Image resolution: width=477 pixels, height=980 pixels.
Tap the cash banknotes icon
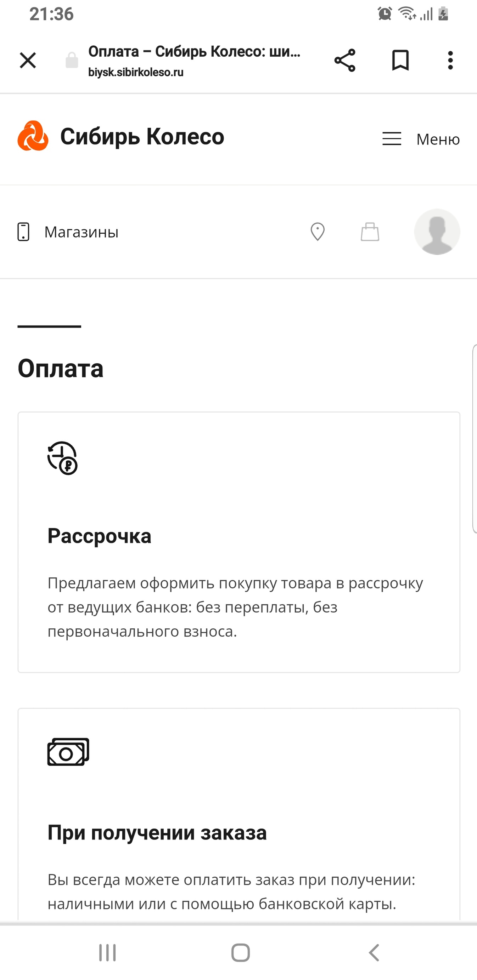click(68, 752)
